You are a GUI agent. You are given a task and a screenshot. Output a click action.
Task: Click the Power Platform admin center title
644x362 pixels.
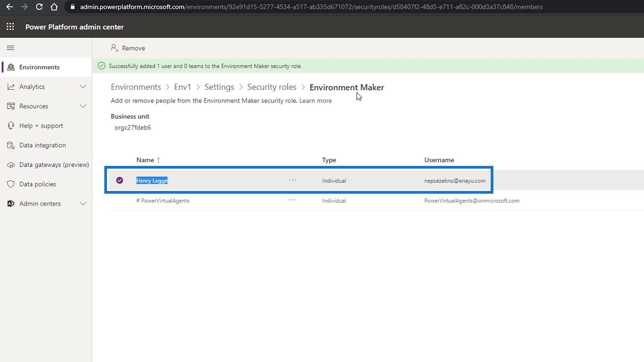[x=74, y=27]
